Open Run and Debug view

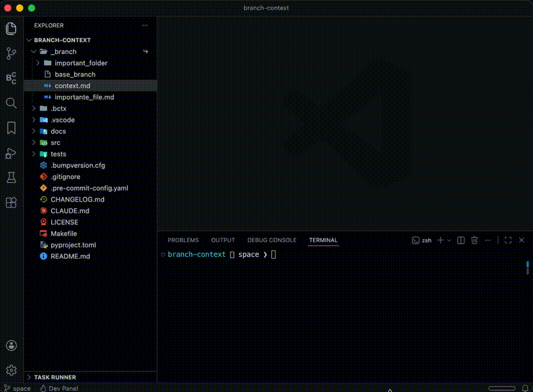(x=11, y=153)
